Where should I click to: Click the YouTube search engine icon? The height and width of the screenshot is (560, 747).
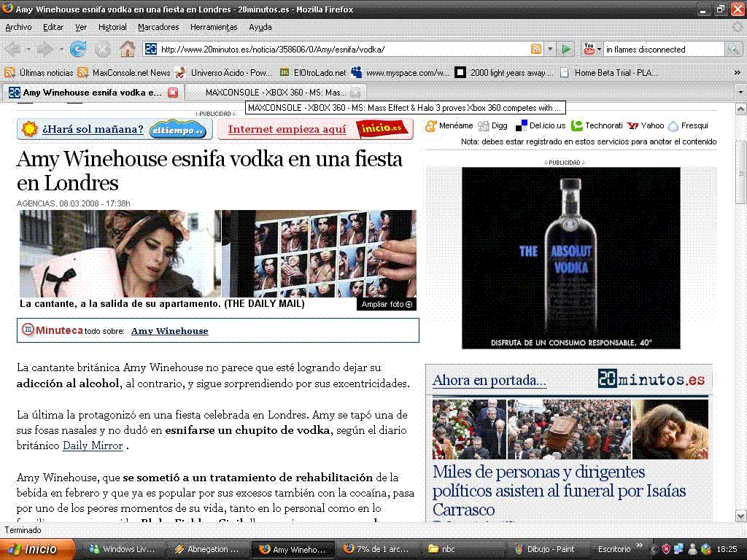[589, 49]
